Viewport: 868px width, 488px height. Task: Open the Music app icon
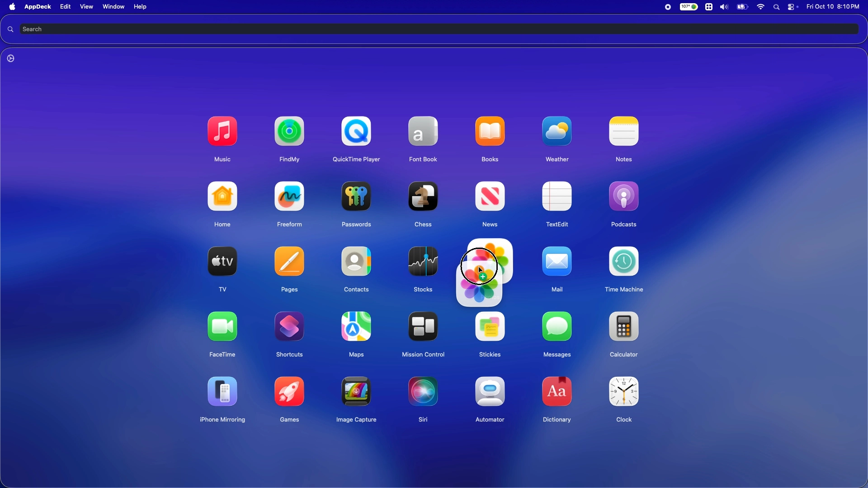tap(222, 132)
